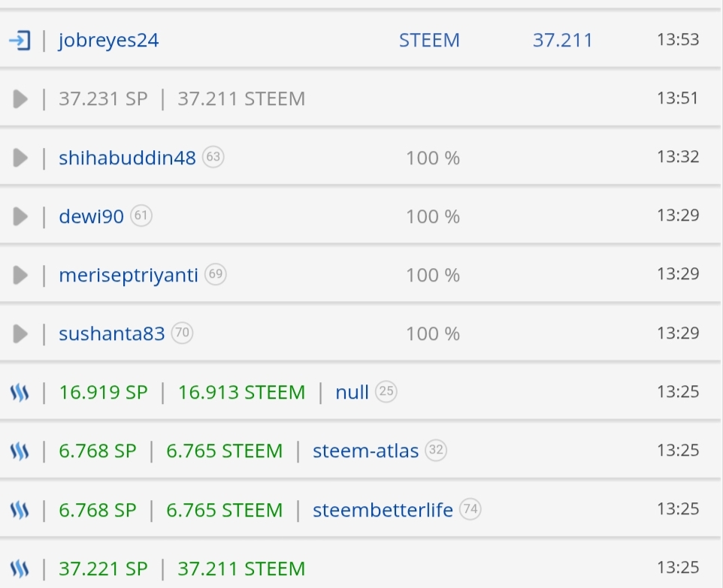
Task: Click the reputation badge 61 next to dewi90
Action: (141, 216)
